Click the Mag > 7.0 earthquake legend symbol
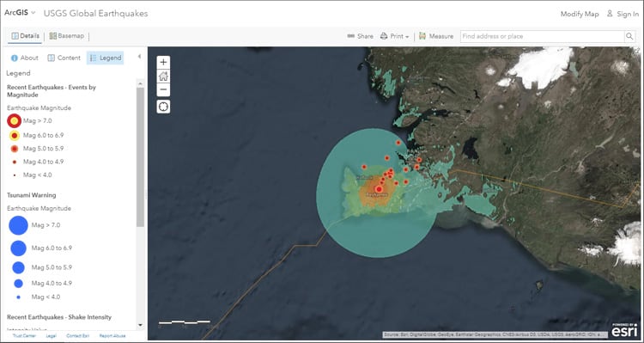This screenshot has height=343, width=644. pos(15,121)
